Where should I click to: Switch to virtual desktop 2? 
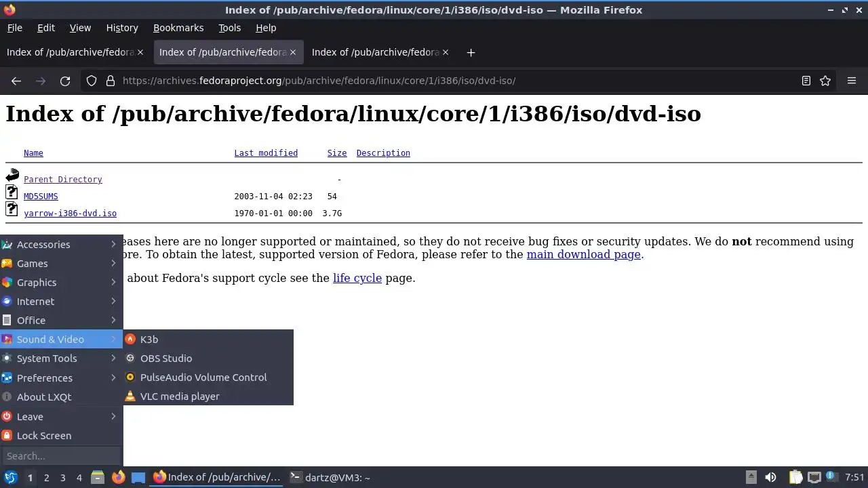coord(46,477)
